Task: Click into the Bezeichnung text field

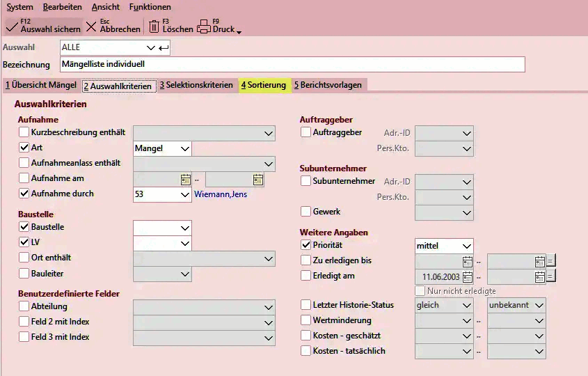Action: click(292, 65)
